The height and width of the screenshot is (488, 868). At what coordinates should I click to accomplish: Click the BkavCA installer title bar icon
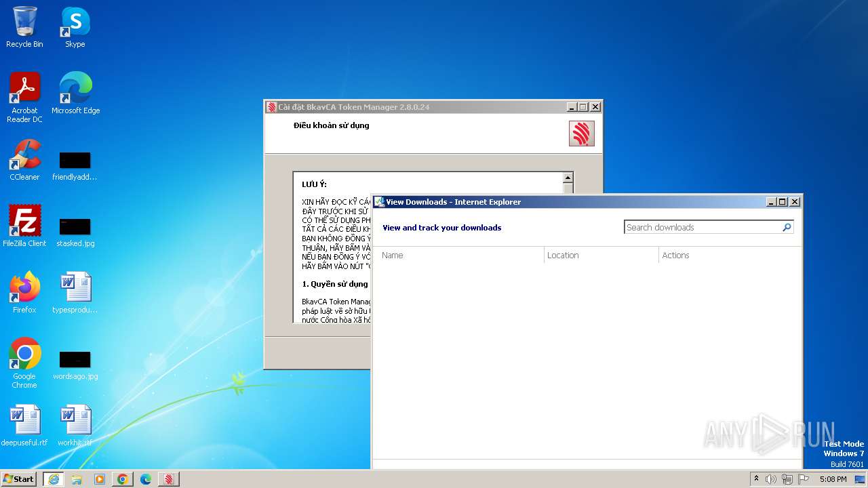[x=271, y=107]
